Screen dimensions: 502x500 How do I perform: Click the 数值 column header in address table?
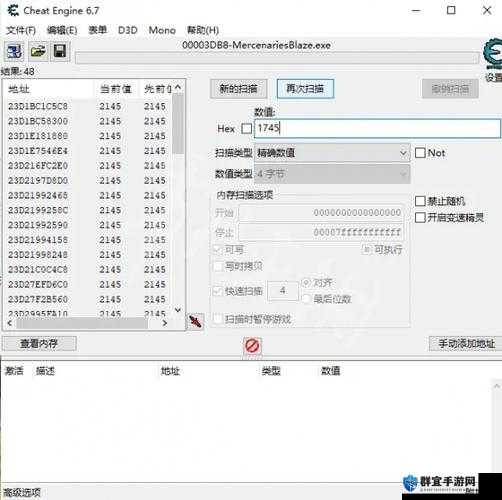click(330, 371)
